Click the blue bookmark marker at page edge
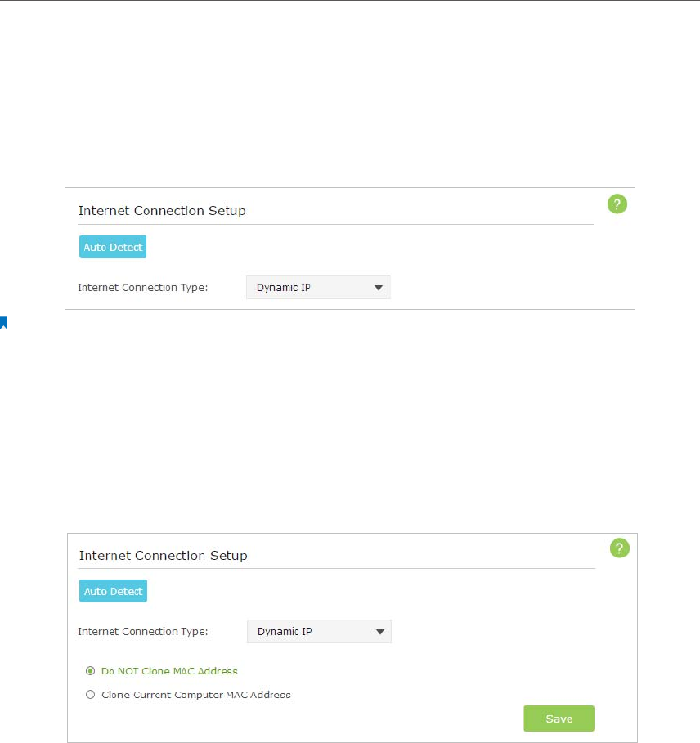 tap(3, 323)
